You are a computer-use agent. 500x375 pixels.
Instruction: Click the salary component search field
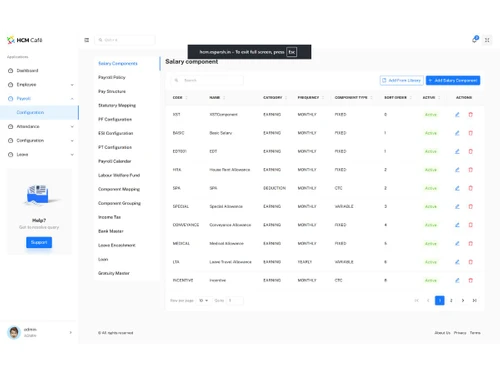(207, 80)
